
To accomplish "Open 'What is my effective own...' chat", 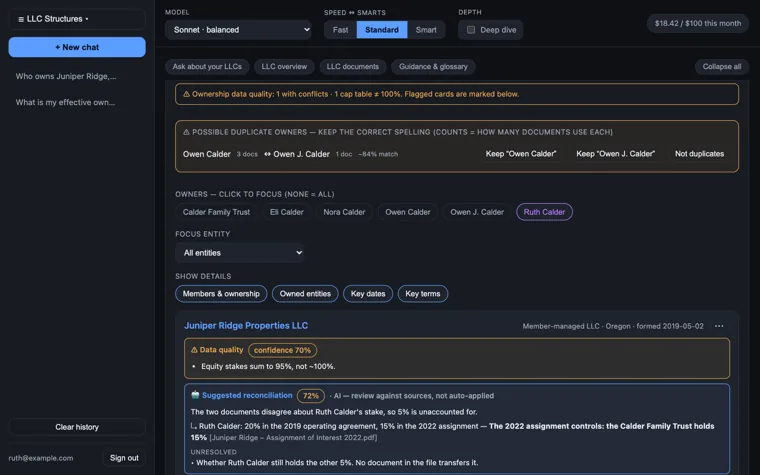I will pos(65,102).
